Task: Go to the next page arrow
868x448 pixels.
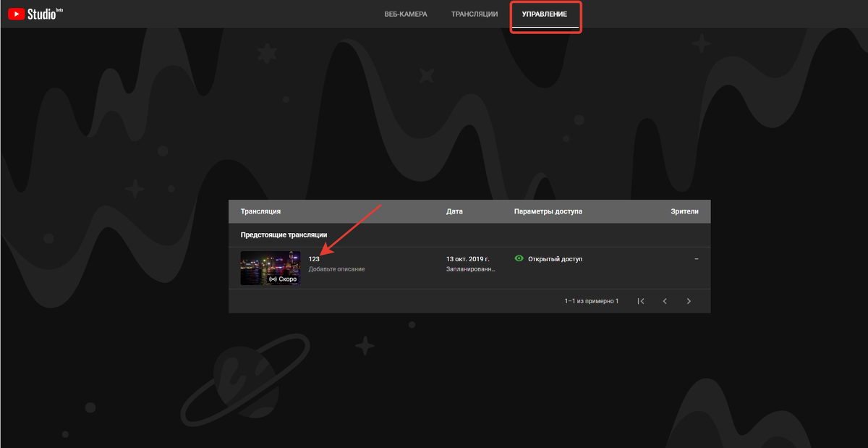Action: 689,301
